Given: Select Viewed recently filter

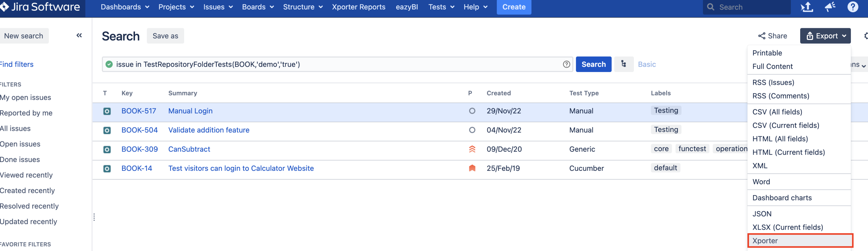Looking at the screenshot, I should pos(26,175).
